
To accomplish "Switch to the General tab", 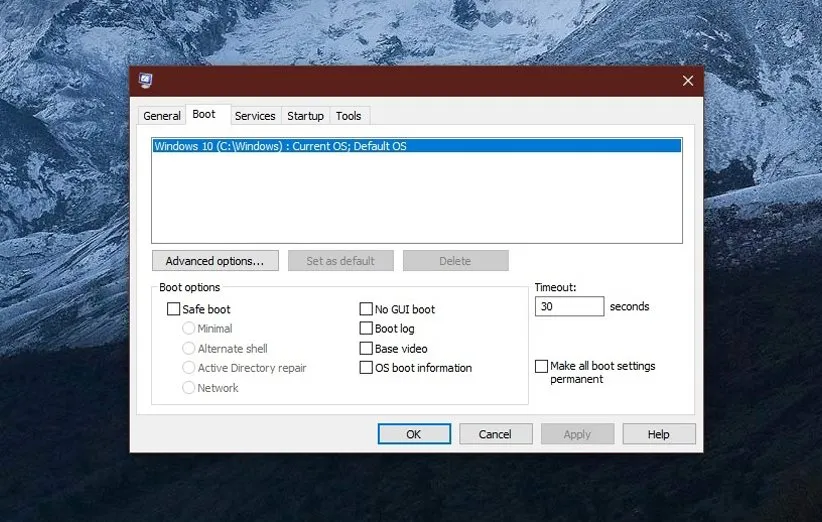I will point(161,116).
